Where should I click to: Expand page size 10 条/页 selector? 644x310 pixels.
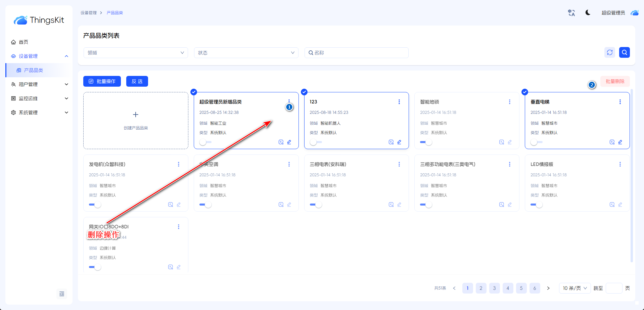click(574, 288)
